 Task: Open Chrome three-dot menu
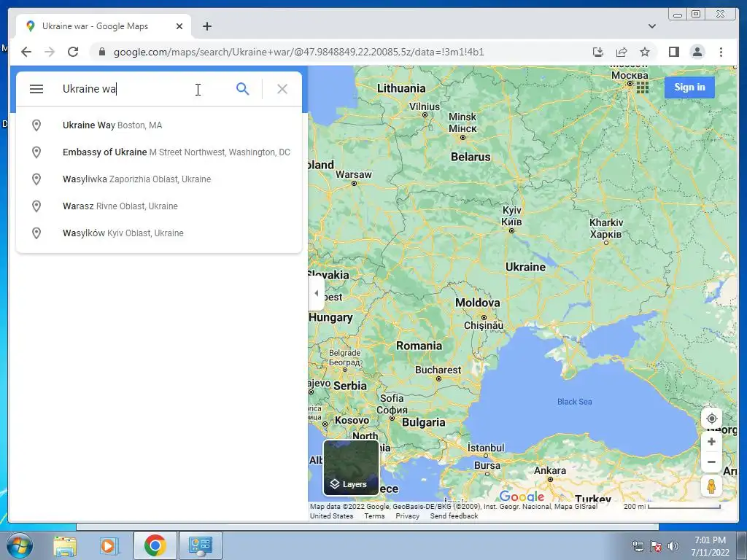click(721, 52)
